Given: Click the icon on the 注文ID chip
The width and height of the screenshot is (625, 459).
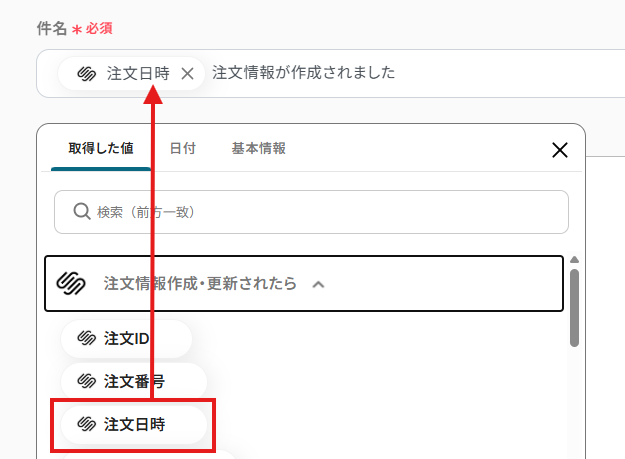Looking at the screenshot, I should coord(86,338).
